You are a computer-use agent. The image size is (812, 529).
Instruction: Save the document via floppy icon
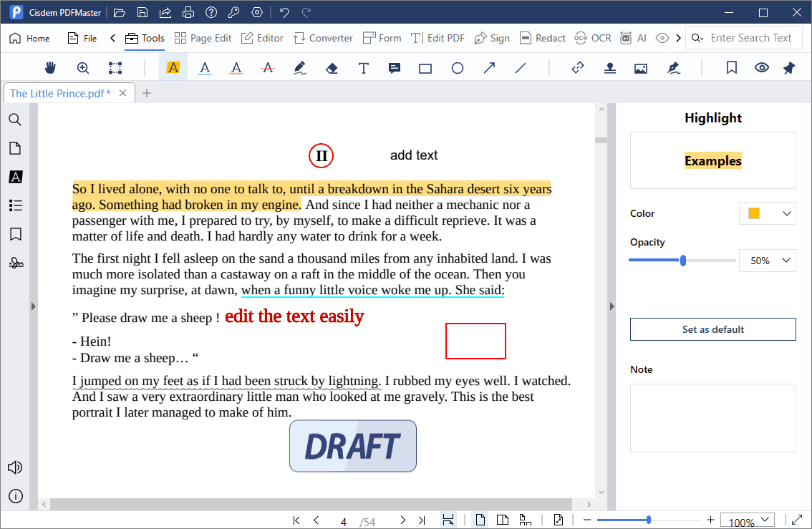142,12
